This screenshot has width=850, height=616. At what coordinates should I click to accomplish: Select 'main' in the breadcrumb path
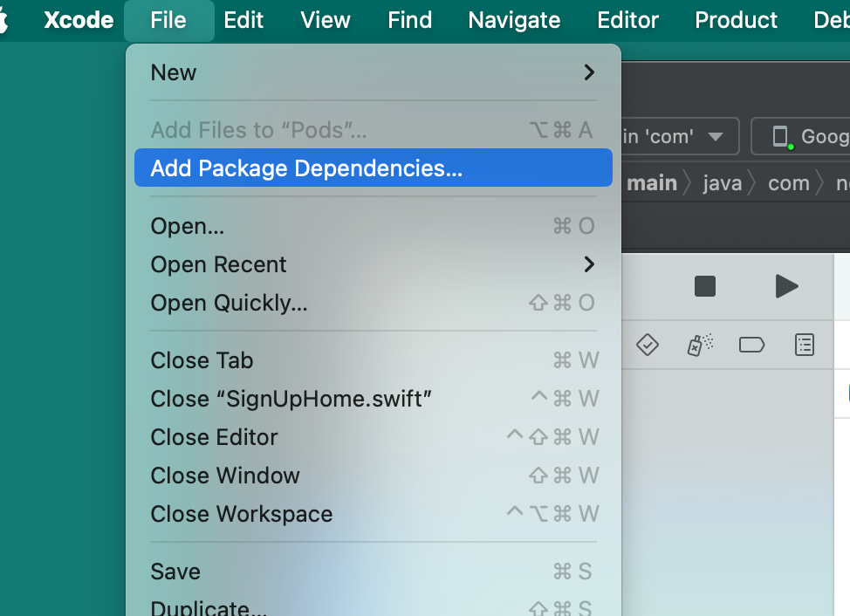[652, 183]
